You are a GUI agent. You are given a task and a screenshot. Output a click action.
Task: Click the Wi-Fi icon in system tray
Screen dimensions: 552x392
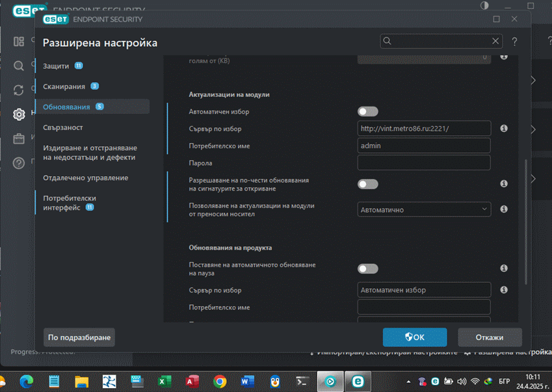pyautogui.click(x=475, y=382)
